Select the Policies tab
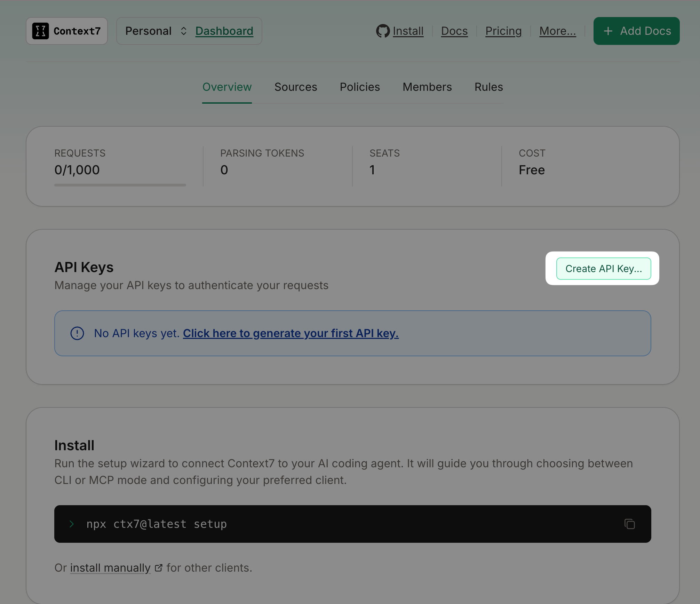Image resolution: width=700 pixels, height=604 pixels. pyautogui.click(x=360, y=87)
